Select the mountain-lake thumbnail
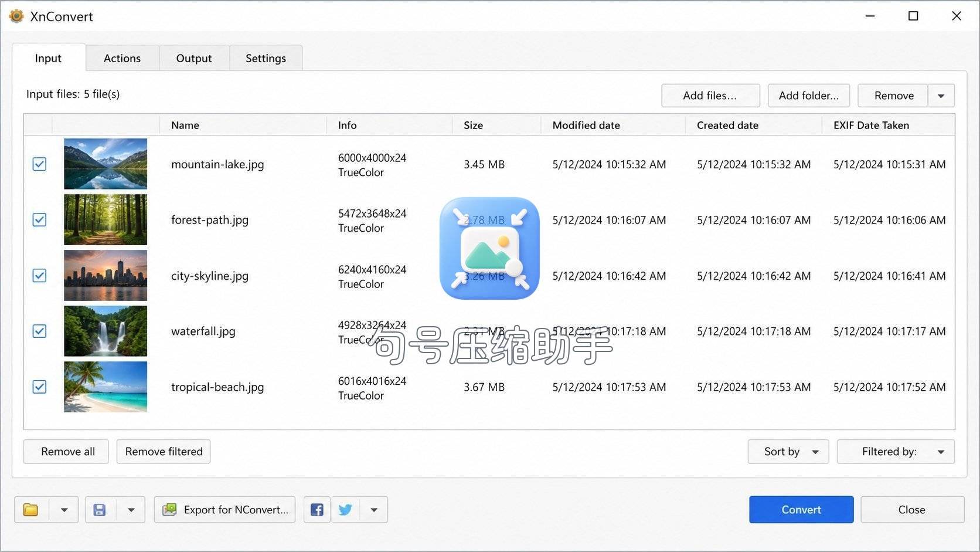The width and height of the screenshot is (980, 552). click(x=106, y=164)
